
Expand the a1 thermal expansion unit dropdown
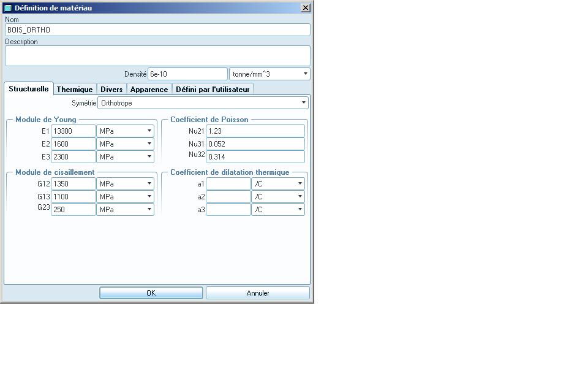coord(278,184)
